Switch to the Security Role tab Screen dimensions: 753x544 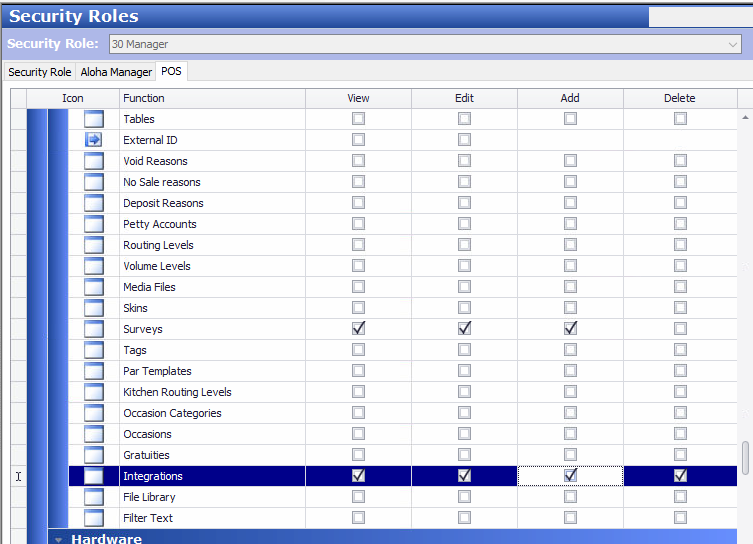tap(40, 72)
